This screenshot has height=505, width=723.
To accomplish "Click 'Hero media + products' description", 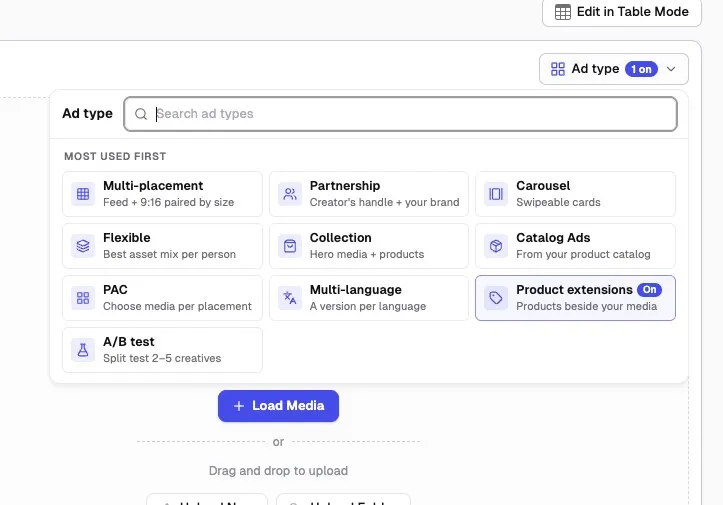I will (x=367, y=255).
